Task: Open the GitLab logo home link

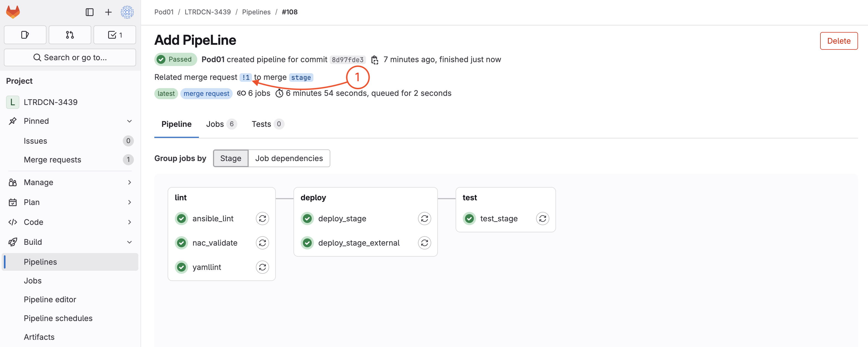Action: coord(13,12)
